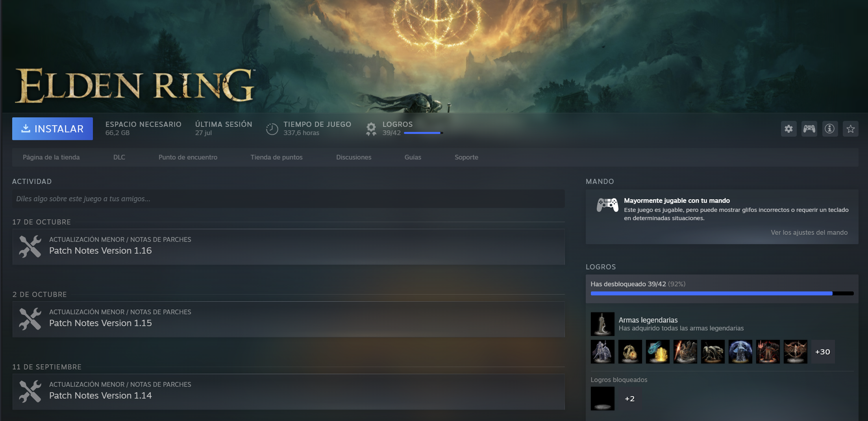Click the ÚLTIMA SESIÓN 27 jul value
The image size is (868, 421).
click(204, 133)
